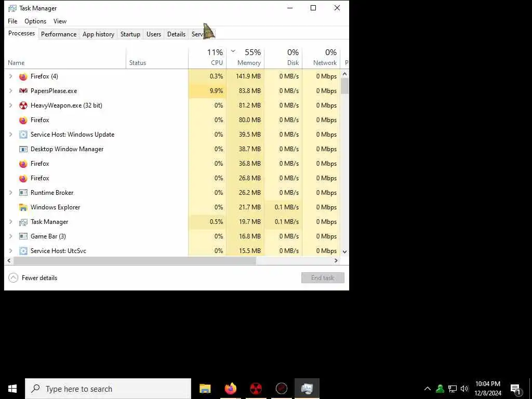Click the PapersPlease.exe process icon
The image size is (532, 399).
pos(23,91)
